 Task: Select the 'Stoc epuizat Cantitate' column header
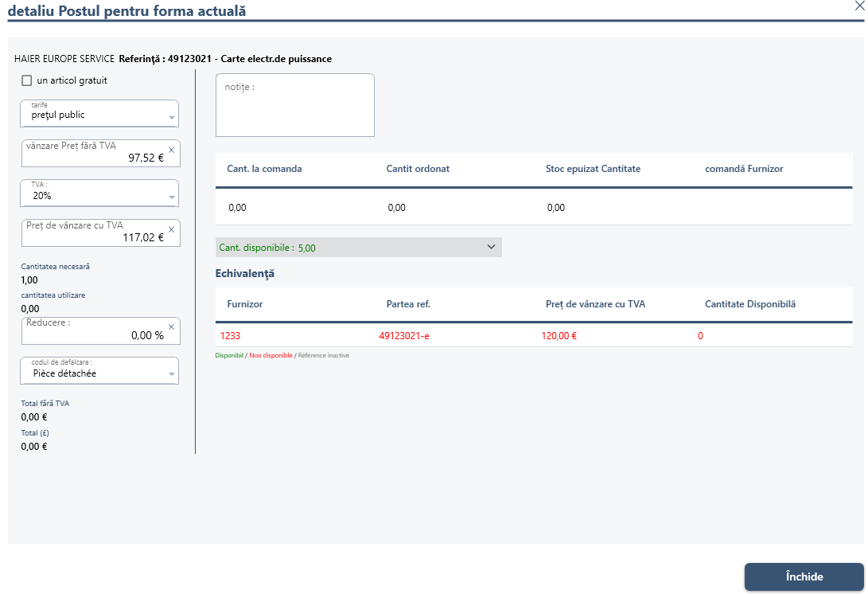593,169
